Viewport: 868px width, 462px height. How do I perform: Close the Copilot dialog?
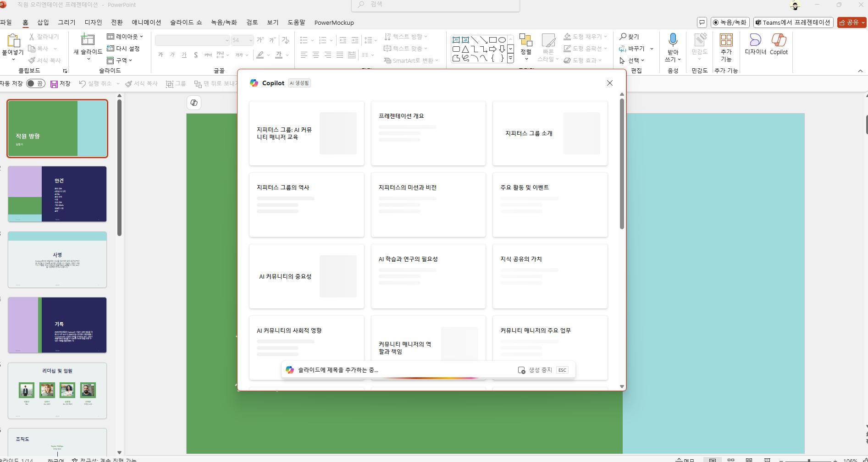click(609, 83)
